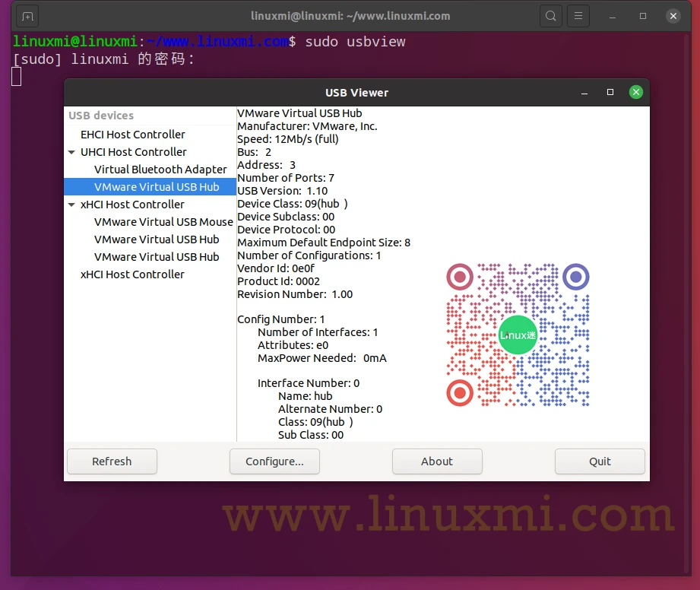Click 'Attributes: e0' line
Image resolution: width=700 pixels, height=590 pixels.
(x=293, y=345)
